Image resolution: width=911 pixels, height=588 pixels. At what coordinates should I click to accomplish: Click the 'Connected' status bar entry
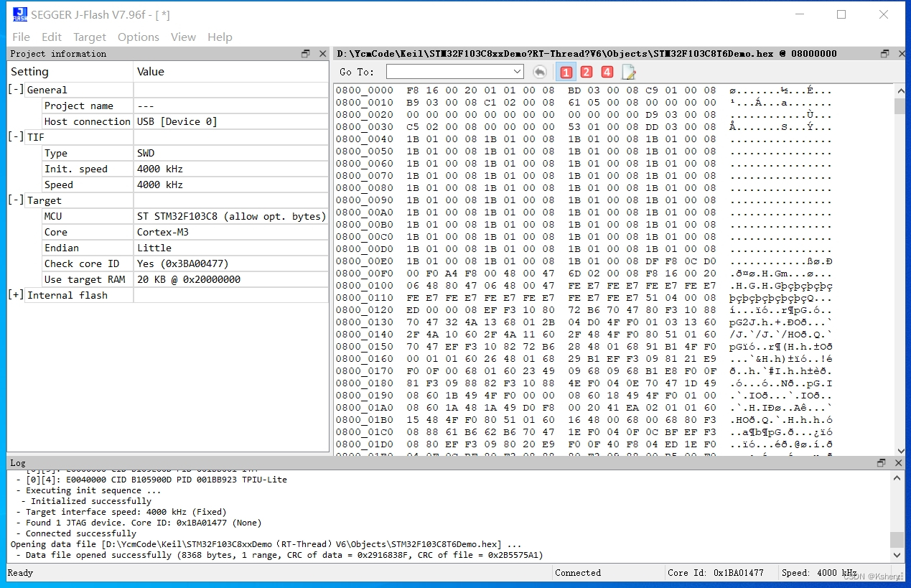tap(578, 573)
